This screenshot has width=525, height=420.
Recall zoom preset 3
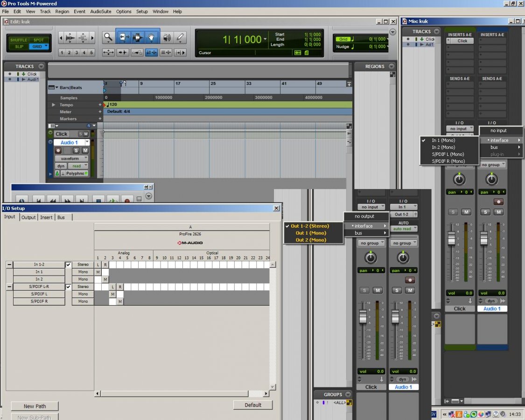tap(77, 53)
